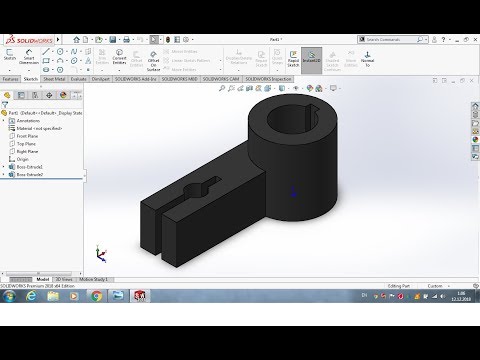Open the Options gear icon
Viewport: 480px width, 360px height.
coord(186,40)
